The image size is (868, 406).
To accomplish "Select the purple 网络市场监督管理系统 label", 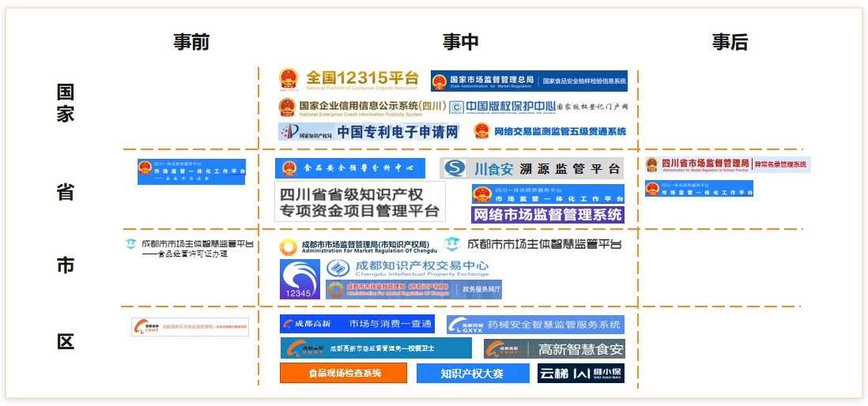I will [548, 214].
